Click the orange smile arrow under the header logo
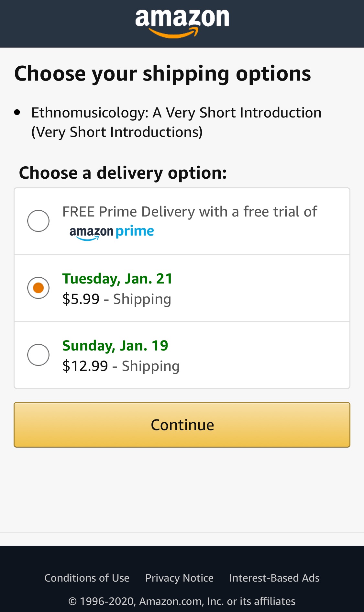This screenshot has width=364, height=612. pos(173,33)
